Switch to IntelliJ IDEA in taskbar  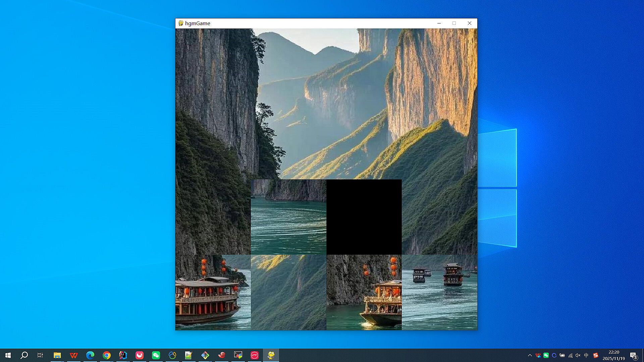point(123,355)
